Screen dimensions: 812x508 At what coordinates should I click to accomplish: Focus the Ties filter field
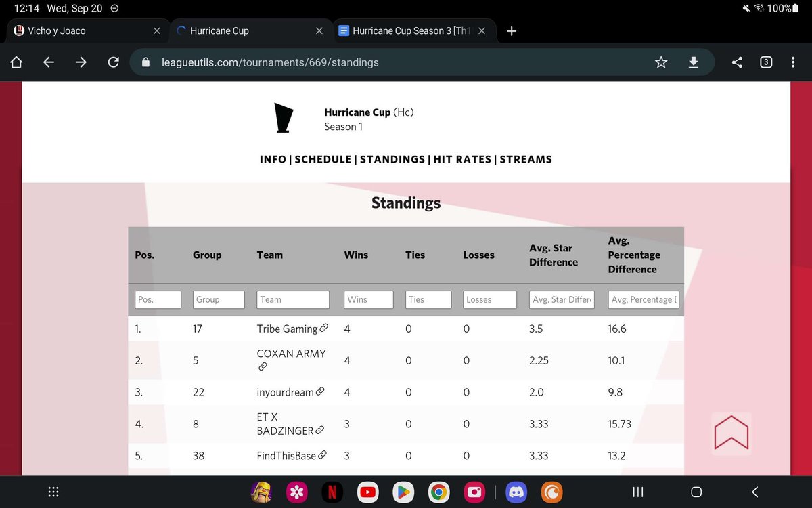(x=428, y=299)
